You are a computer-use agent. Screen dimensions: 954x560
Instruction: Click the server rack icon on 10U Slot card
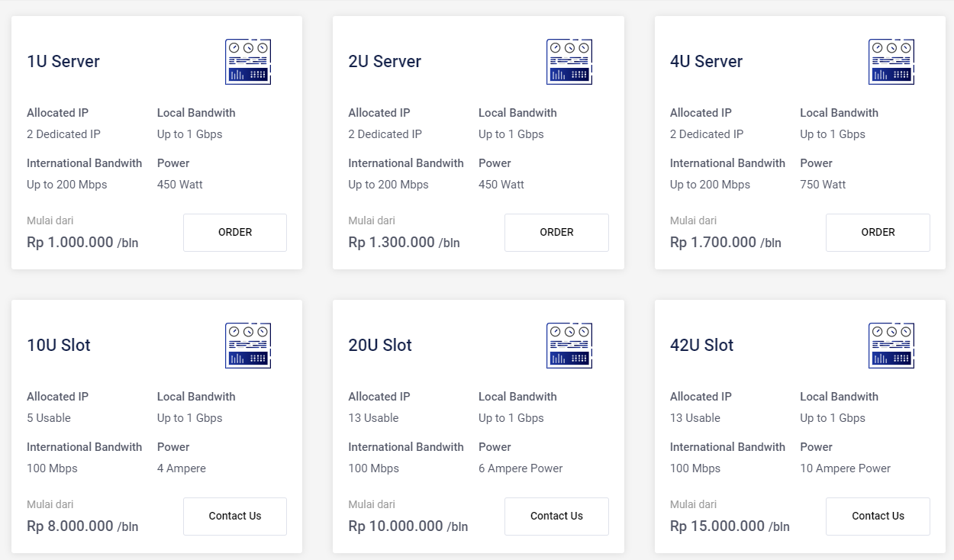click(248, 346)
